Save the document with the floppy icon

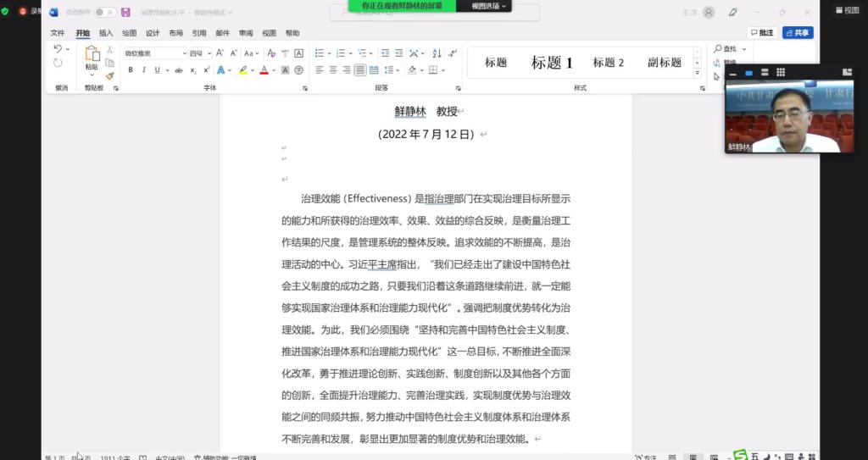(125, 12)
